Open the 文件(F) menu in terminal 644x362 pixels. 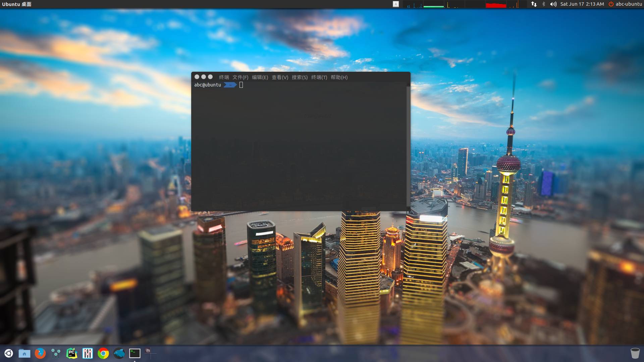240,77
